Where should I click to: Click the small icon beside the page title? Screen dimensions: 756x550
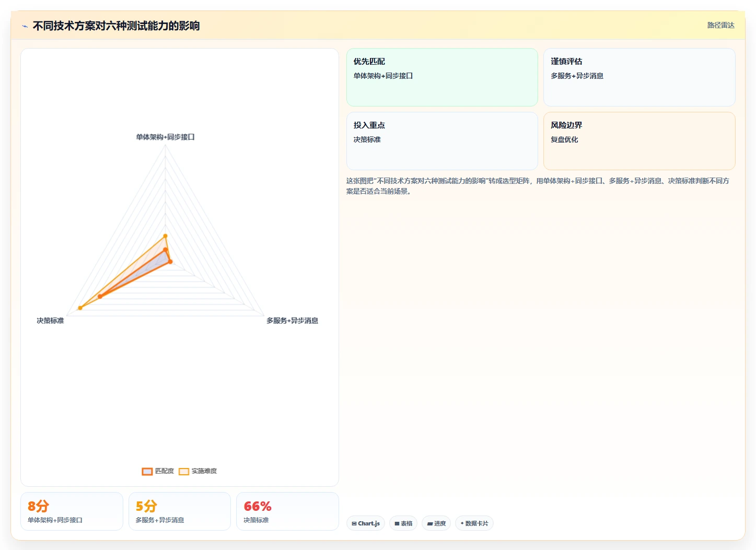[x=25, y=26]
